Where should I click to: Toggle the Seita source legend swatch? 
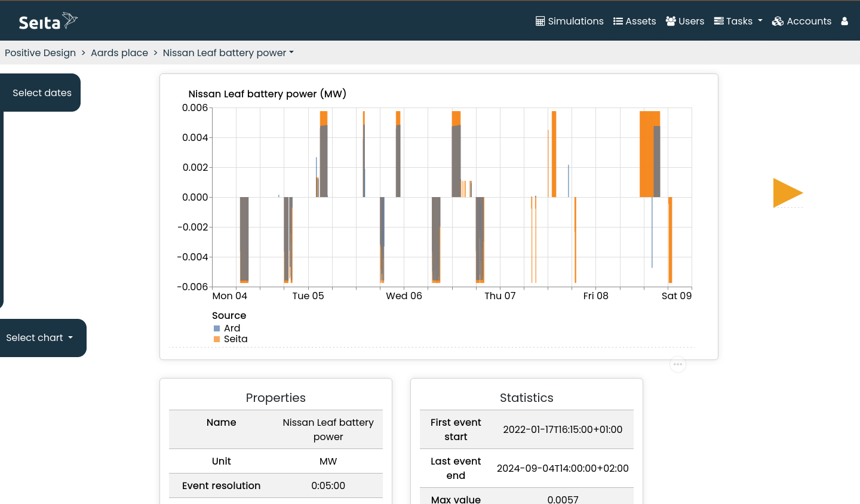217,339
